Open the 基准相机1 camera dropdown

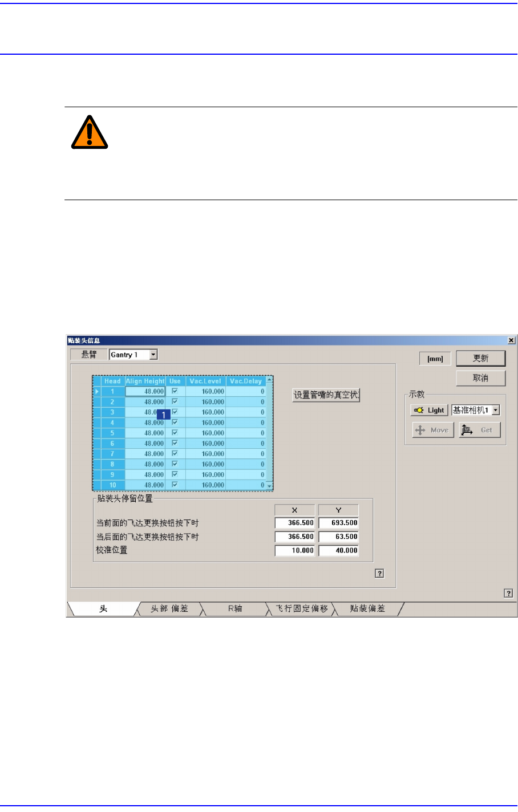click(495, 410)
